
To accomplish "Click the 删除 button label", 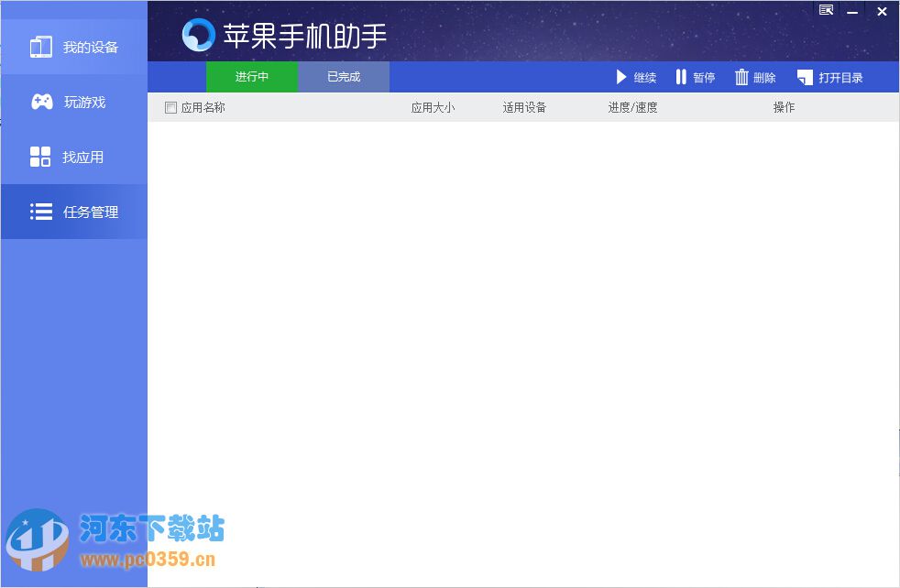I will pos(763,78).
